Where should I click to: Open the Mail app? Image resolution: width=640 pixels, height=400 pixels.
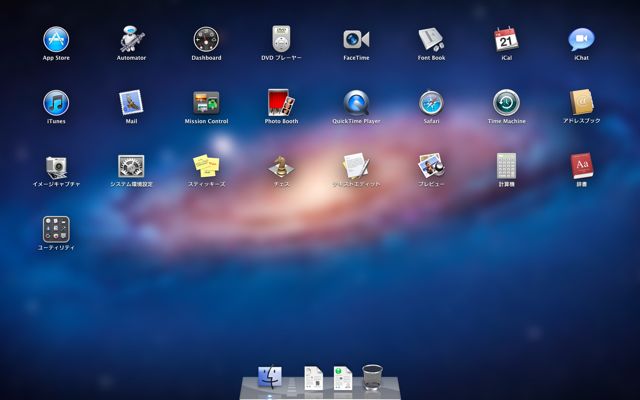(131, 102)
